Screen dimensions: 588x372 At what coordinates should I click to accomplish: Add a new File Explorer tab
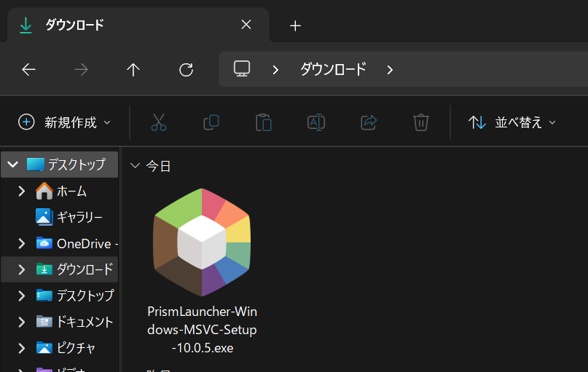click(295, 25)
